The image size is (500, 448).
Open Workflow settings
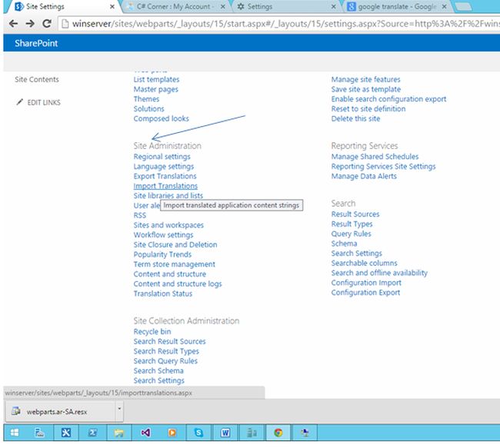163,235
